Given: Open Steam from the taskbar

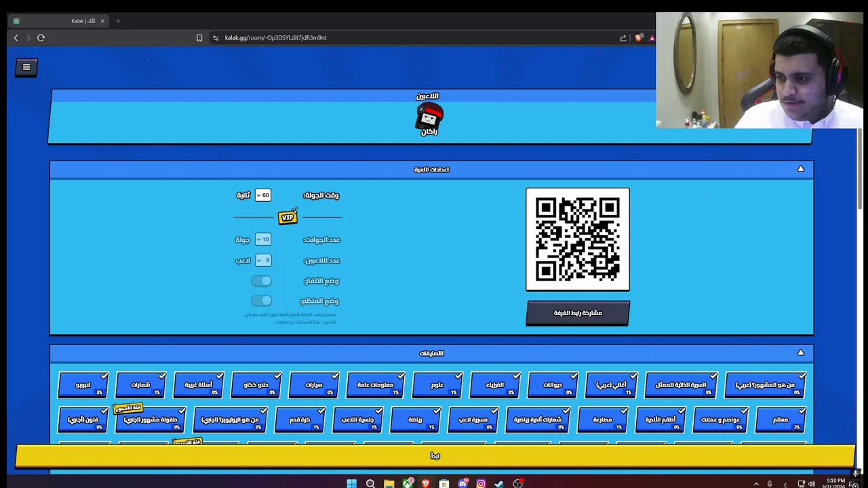Looking at the screenshot, I should [x=499, y=483].
